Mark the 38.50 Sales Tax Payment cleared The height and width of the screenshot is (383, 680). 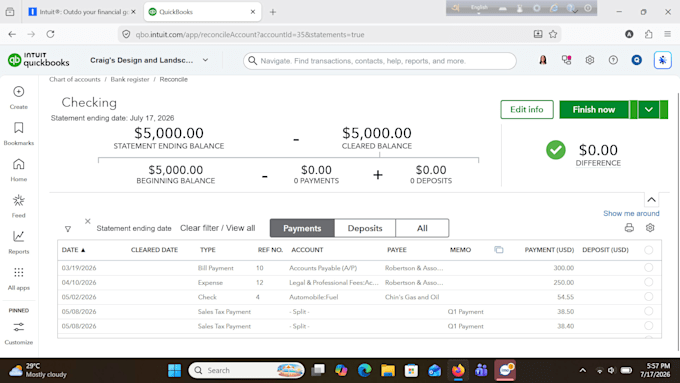[x=648, y=311]
